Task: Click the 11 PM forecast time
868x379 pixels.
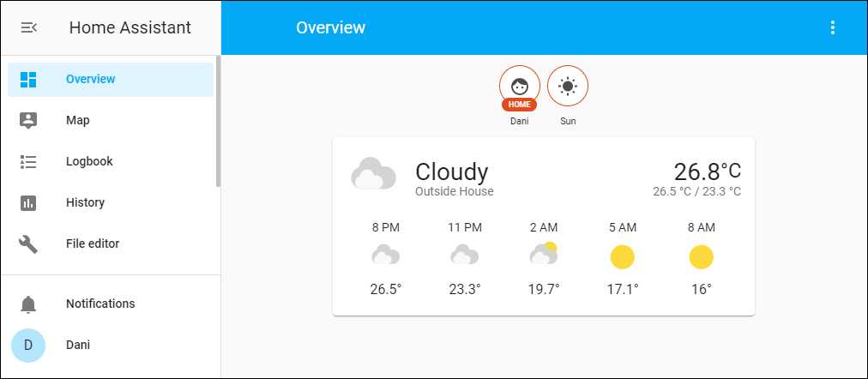Action: pyautogui.click(x=464, y=227)
